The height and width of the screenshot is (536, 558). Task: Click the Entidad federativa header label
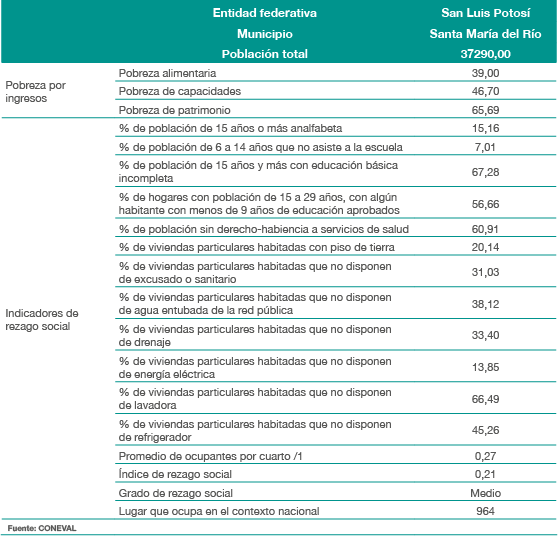pos(264,13)
